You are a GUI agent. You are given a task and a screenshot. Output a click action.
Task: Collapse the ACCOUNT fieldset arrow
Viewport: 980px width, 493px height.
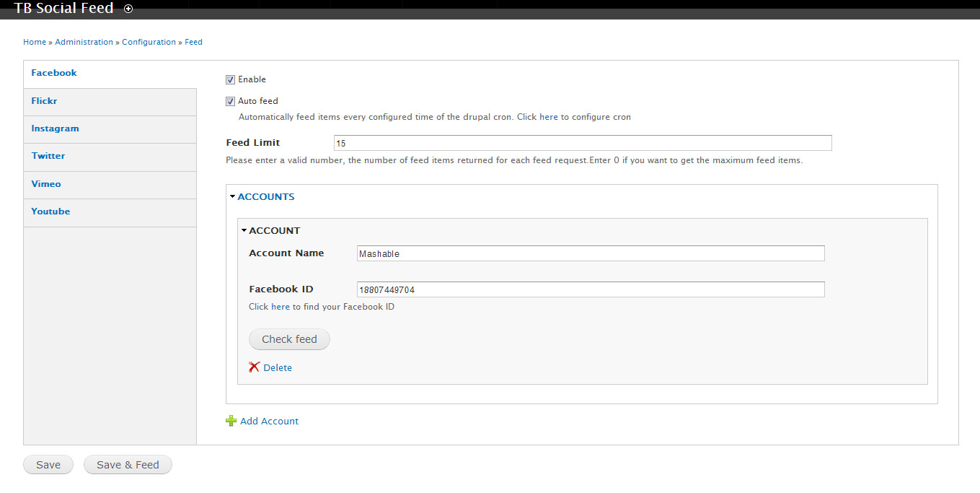[x=244, y=230]
